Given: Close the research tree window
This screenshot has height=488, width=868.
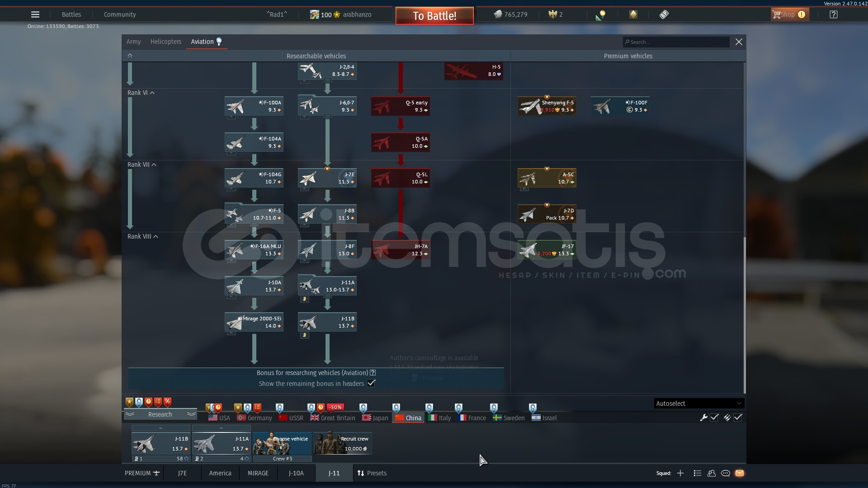Looking at the screenshot, I should pyautogui.click(x=739, y=42).
